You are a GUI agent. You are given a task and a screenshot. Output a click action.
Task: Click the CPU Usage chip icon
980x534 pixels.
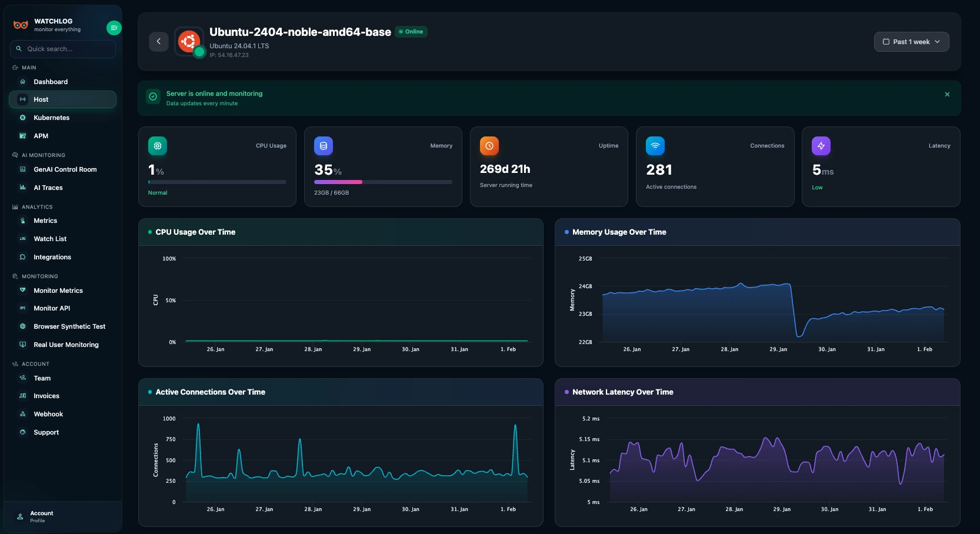coord(157,146)
